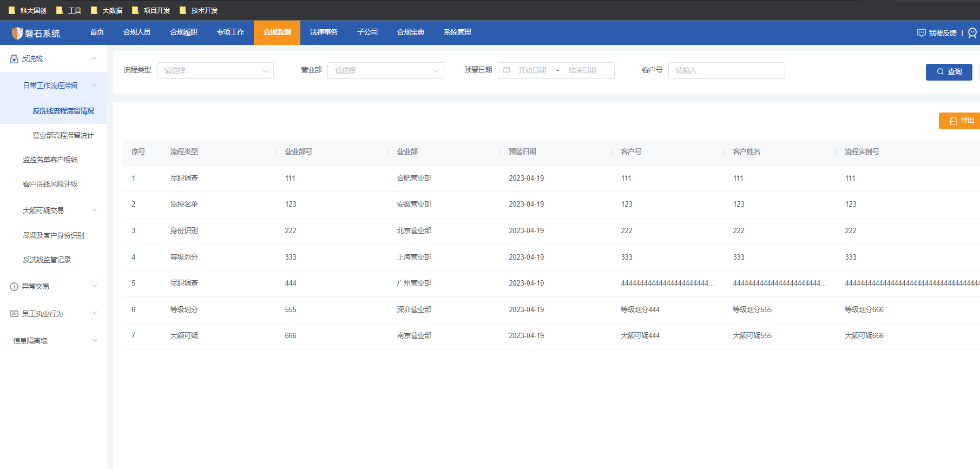980x469 pixels.
Task: Open the 流程类型 dropdown
Action: (215, 70)
